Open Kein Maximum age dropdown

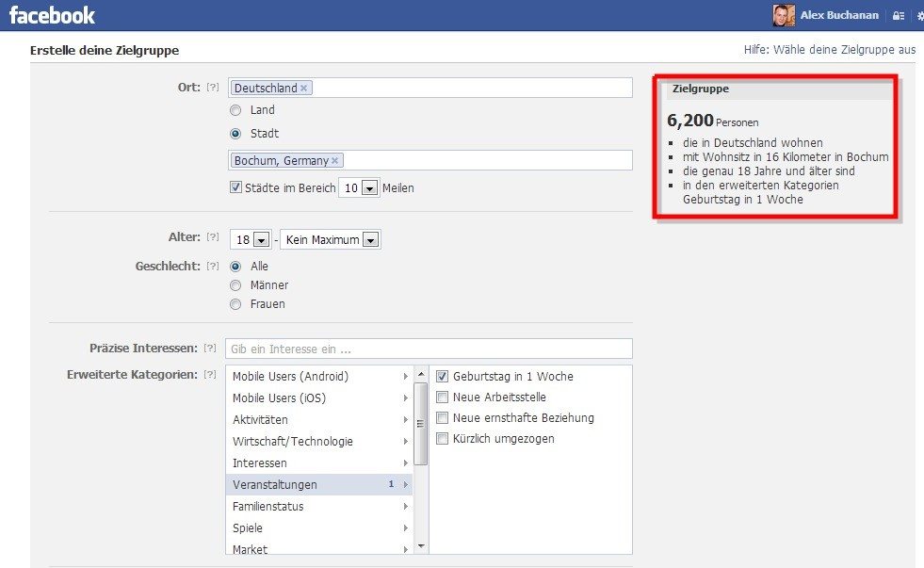(x=332, y=240)
